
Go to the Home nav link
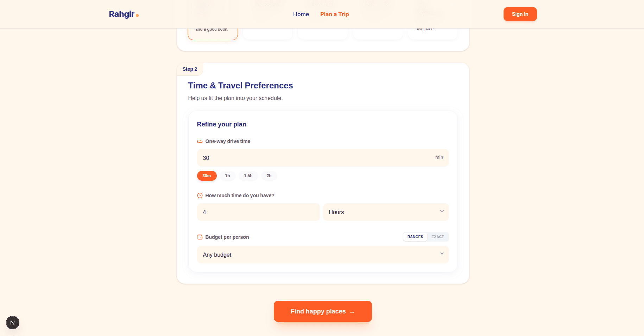(x=301, y=14)
